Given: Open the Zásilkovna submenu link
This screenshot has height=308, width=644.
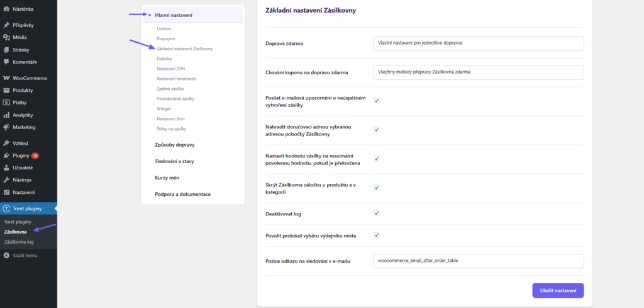Looking at the screenshot, I should click(15, 232).
